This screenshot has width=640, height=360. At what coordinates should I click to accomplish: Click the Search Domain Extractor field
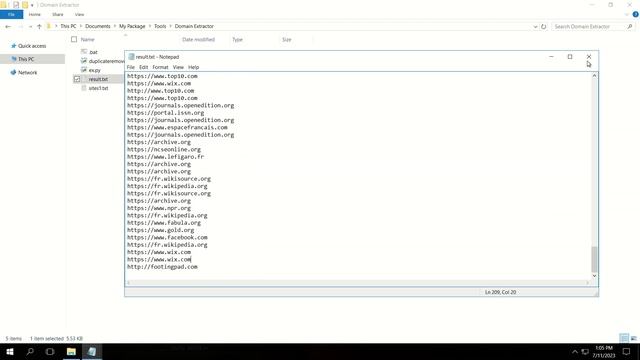588,26
